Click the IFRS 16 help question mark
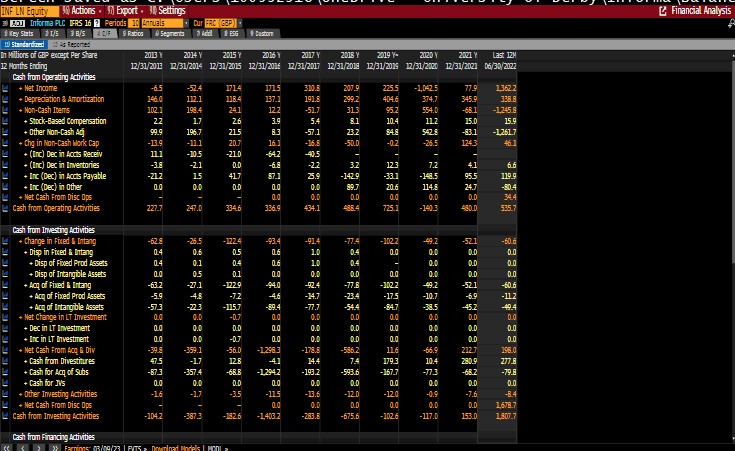Image resolution: width=735 pixels, height=451 pixels. click(97, 23)
